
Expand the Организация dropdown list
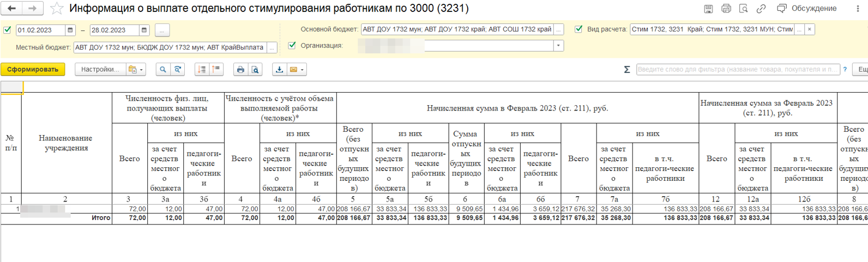558,46
